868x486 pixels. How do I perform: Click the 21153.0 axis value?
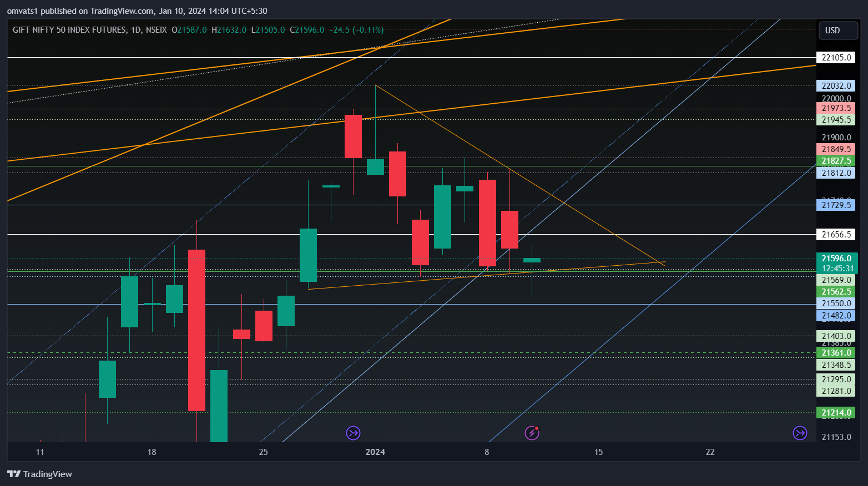(x=836, y=437)
